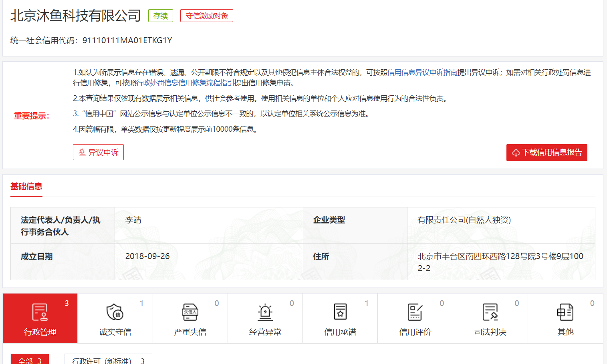
Task: Click the count 3 on 行政管理 tab
Action: tap(67, 303)
